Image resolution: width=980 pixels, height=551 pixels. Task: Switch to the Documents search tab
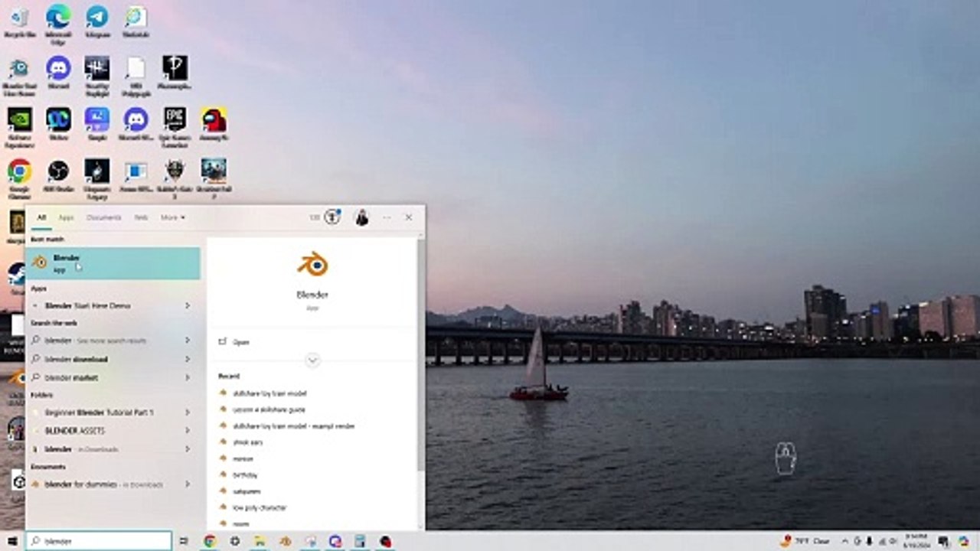click(x=103, y=217)
